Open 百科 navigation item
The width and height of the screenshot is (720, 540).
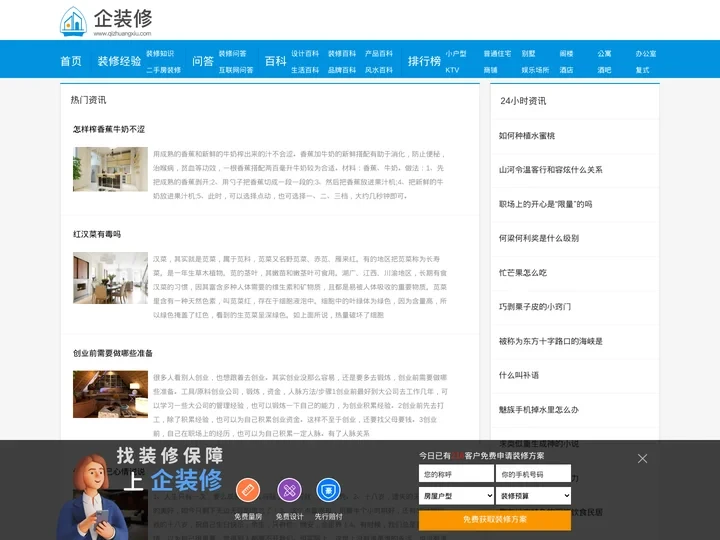[x=276, y=61]
